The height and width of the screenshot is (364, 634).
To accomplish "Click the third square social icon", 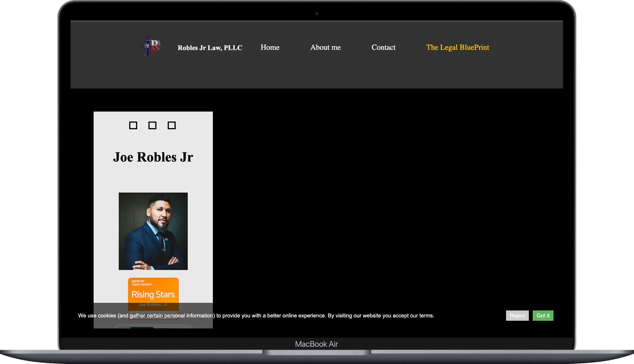I will 172,125.
